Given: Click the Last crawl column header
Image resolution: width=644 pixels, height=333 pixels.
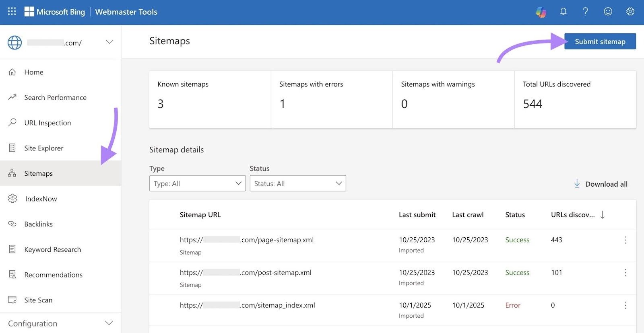Looking at the screenshot, I should [x=468, y=215].
